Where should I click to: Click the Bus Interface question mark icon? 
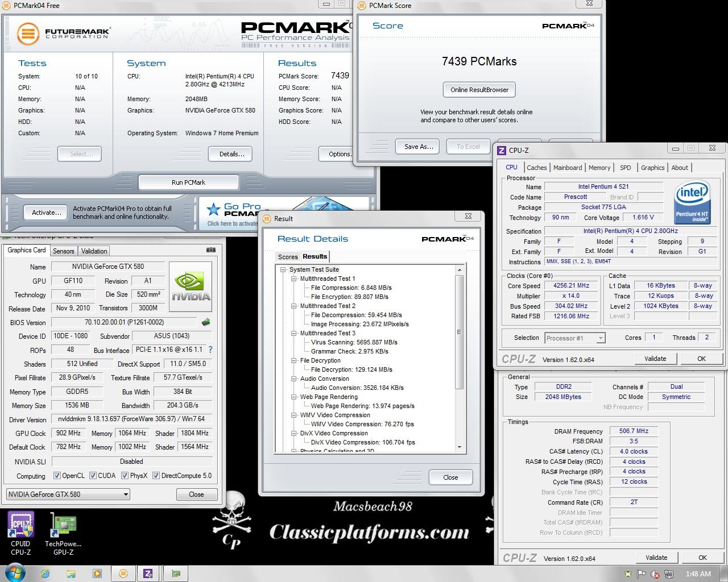coord(210,350)
